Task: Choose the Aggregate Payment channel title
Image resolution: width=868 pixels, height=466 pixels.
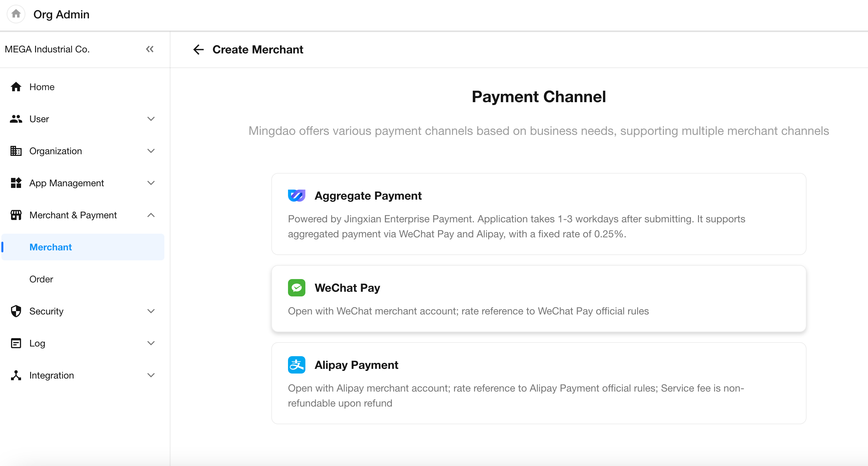Action: 368,196
